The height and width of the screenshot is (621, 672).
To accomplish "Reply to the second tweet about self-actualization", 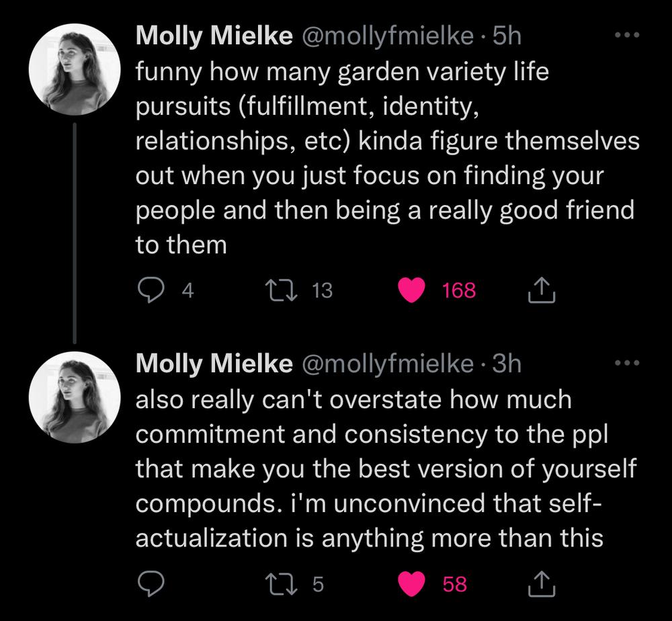I will tap(151, 584).
